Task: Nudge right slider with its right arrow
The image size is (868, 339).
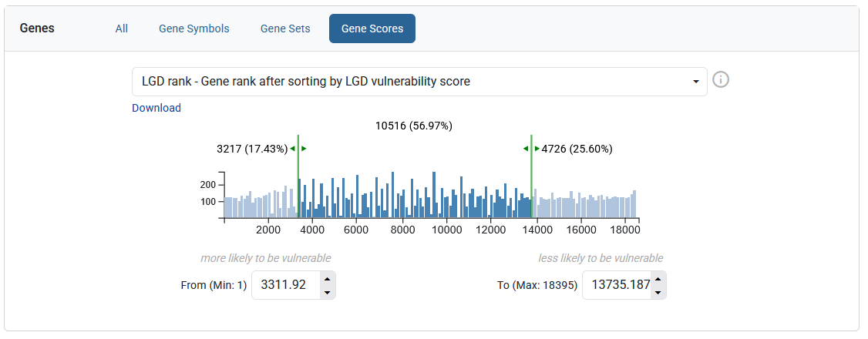Action: (537, 149)
